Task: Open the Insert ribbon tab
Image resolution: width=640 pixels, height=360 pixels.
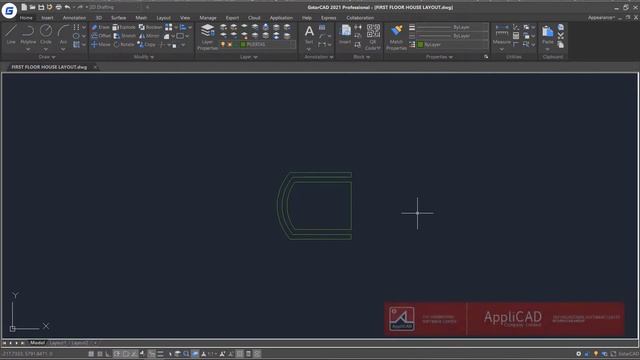Action: pyautogui.click(x=47, y=18)
